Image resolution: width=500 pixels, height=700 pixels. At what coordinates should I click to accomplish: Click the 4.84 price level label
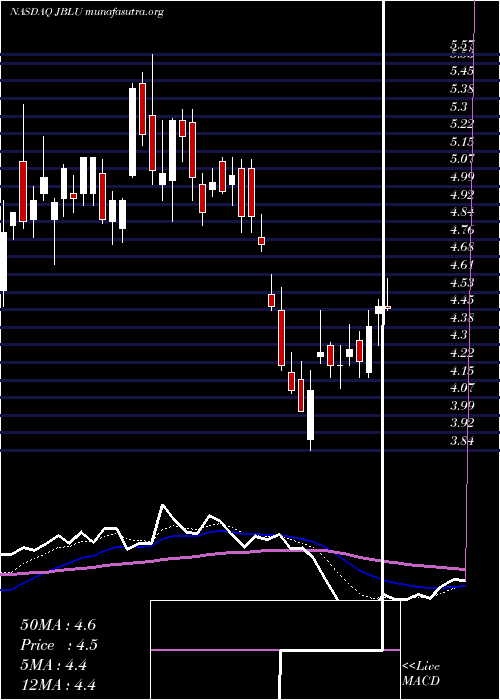[x=462, y=212]
